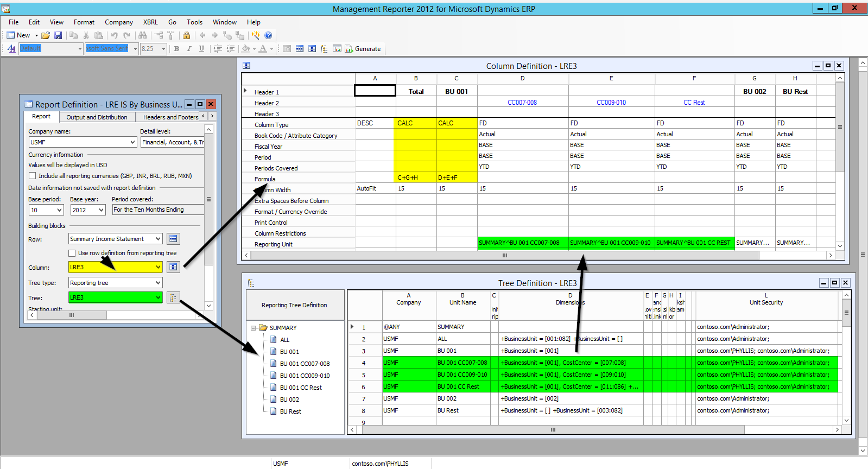This screenshot has height=469, width=868.
Task: Click the padlock icon in the toolbar
Action: coord(186,35)
